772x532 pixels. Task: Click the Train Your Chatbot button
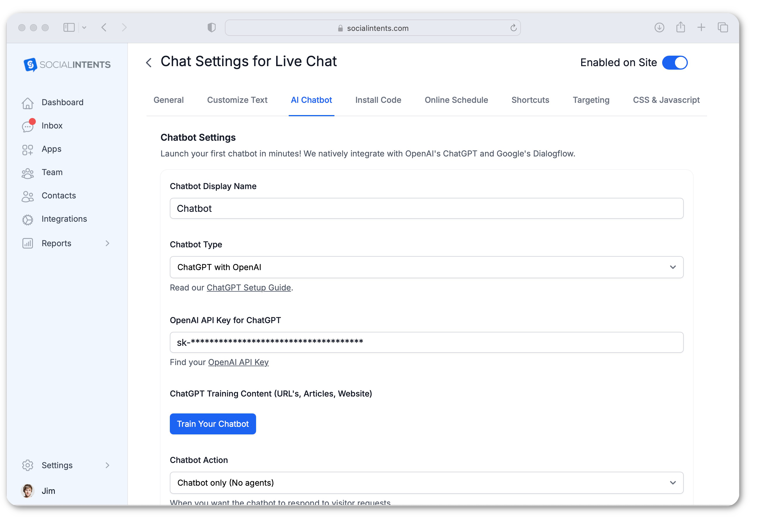(212, 424)
